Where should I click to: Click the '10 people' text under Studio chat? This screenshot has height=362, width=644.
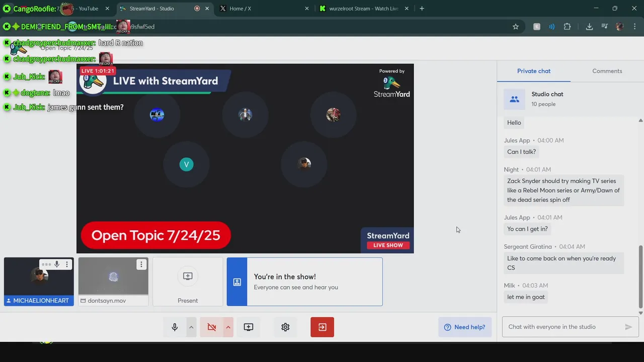(543, 104)
